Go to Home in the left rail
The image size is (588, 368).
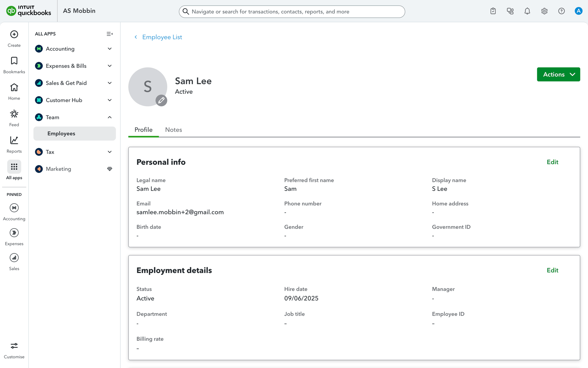14,91
